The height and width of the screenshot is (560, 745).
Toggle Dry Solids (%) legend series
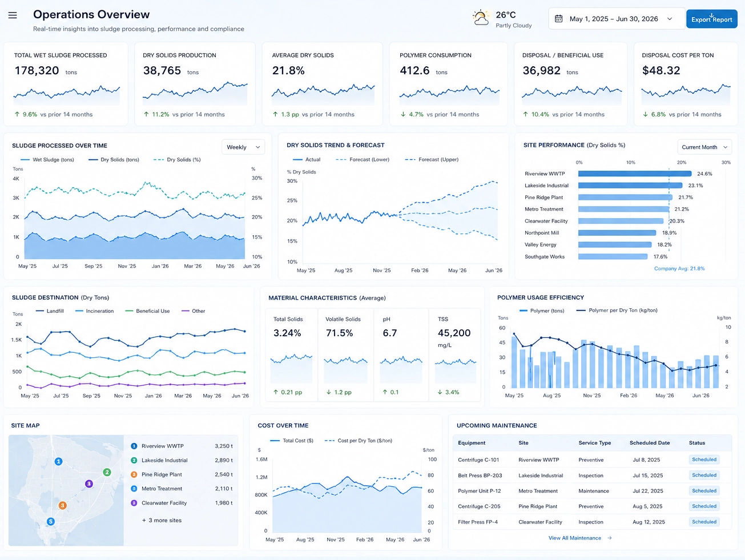178,160
